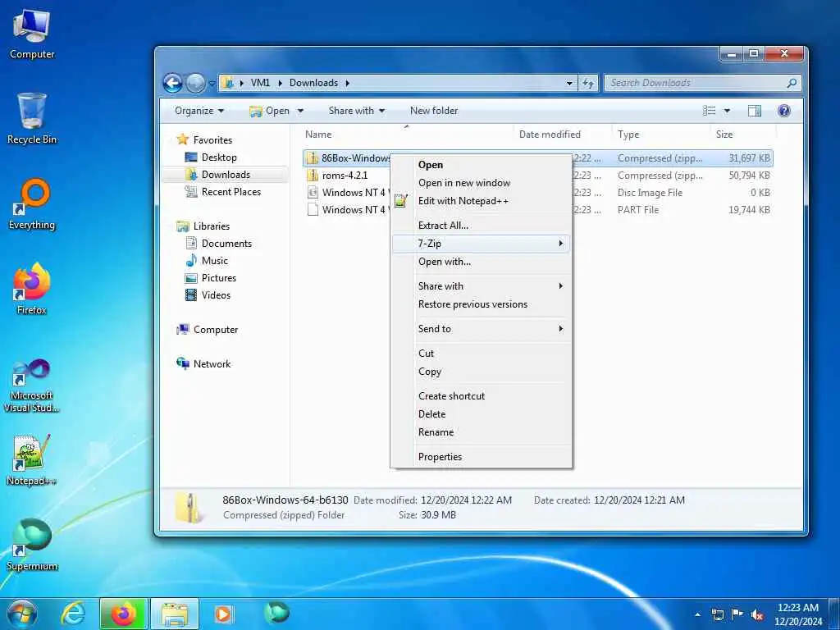Click the Open toolbar button
Image resolution: width=840 pixels, height=630 pixels.
click(x=271, y=111)
